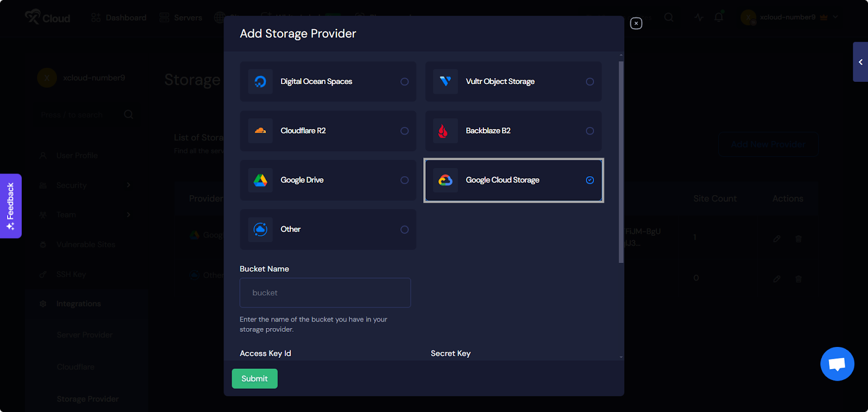Click the Cloudflare R2 cloud icon

point(260,131)
